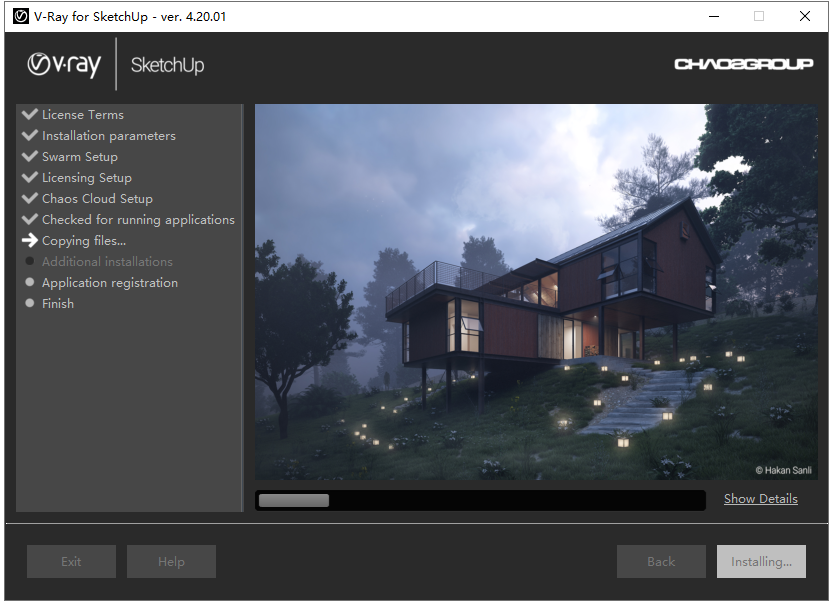Click the checkmark beside Installation parameters
The width and height of the screenshot is (833, 606).
tap(30, 135)
